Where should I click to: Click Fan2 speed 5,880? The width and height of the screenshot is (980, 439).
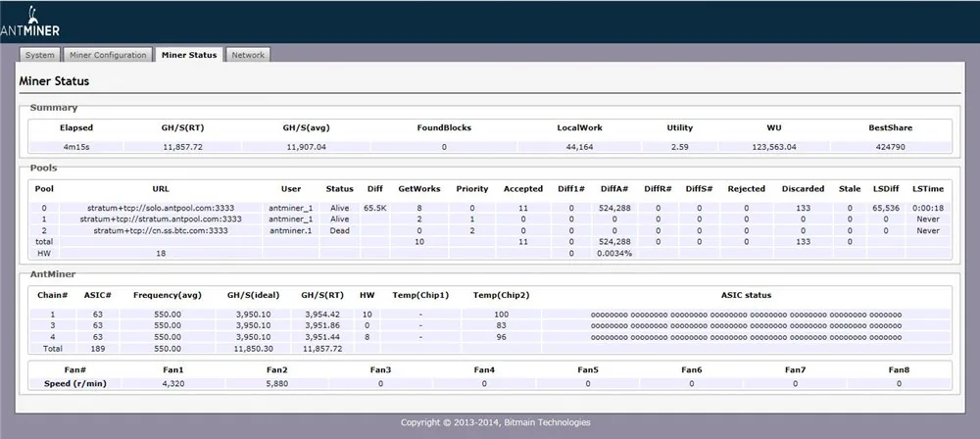coord(276,383)
